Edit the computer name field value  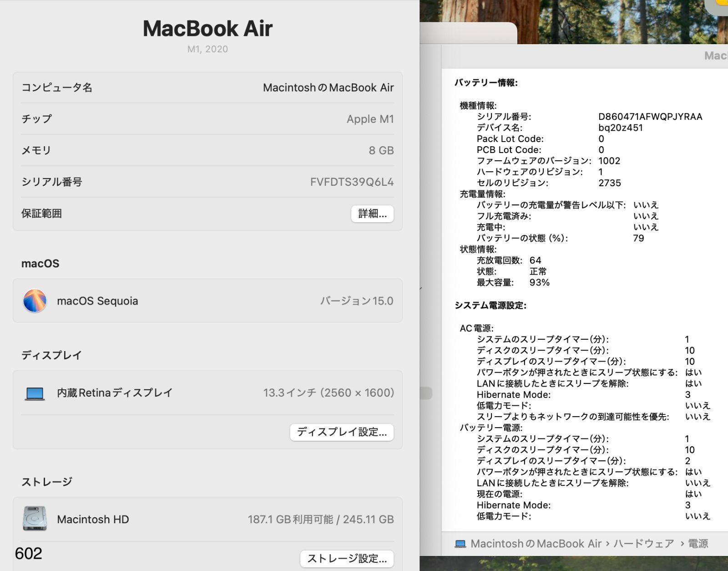(328, 87)
